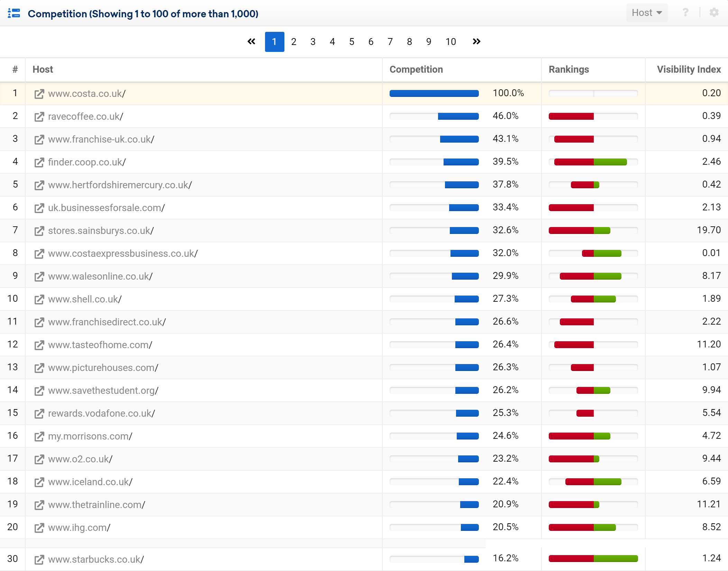The height and width of the screenshot is (571, 728).
Task: Open external link icon for www.tasteofhome.com
Action: click(39, 345)
